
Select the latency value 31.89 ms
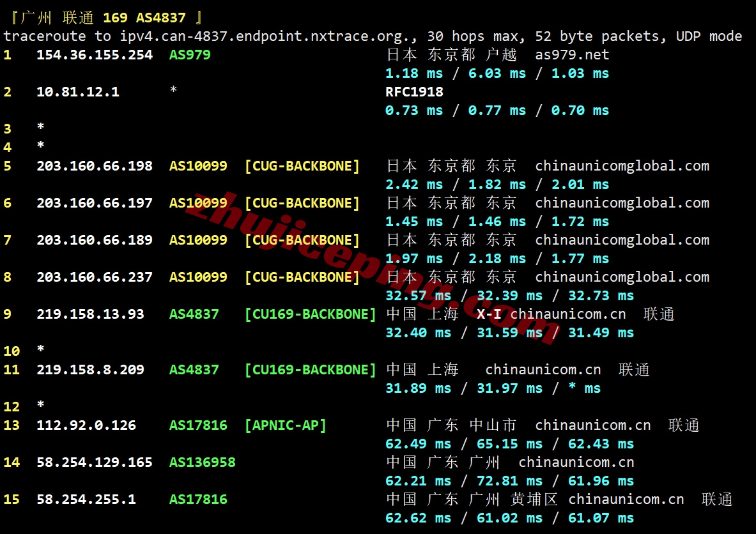(x=418, y=388)
